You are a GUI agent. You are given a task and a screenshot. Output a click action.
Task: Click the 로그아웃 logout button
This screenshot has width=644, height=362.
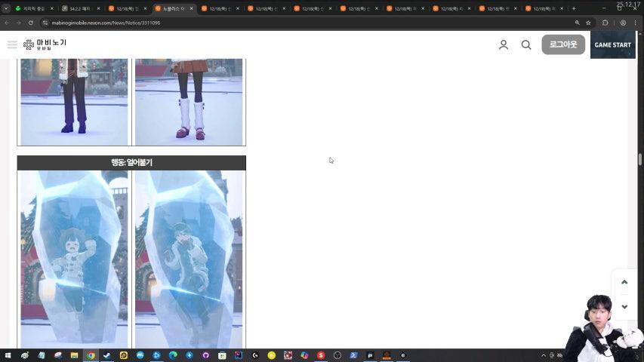coord(563,44)
